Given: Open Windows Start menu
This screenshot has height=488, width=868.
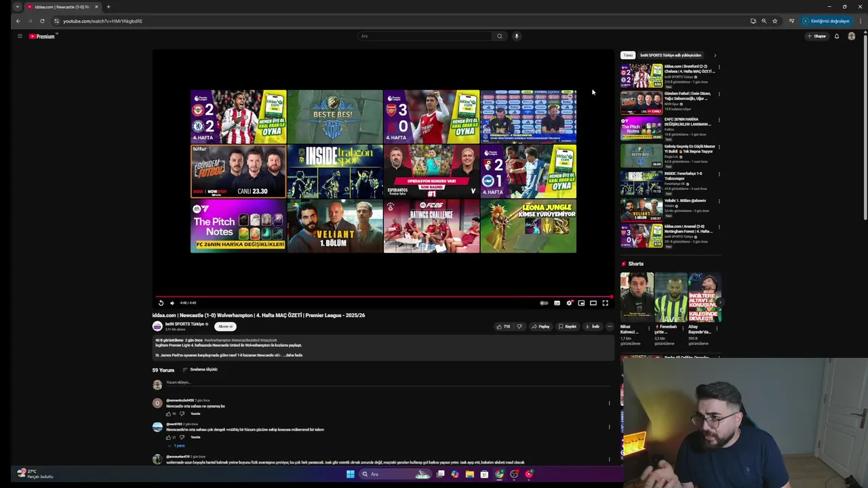Looking at the screenshot, I should tap(350, 474).
